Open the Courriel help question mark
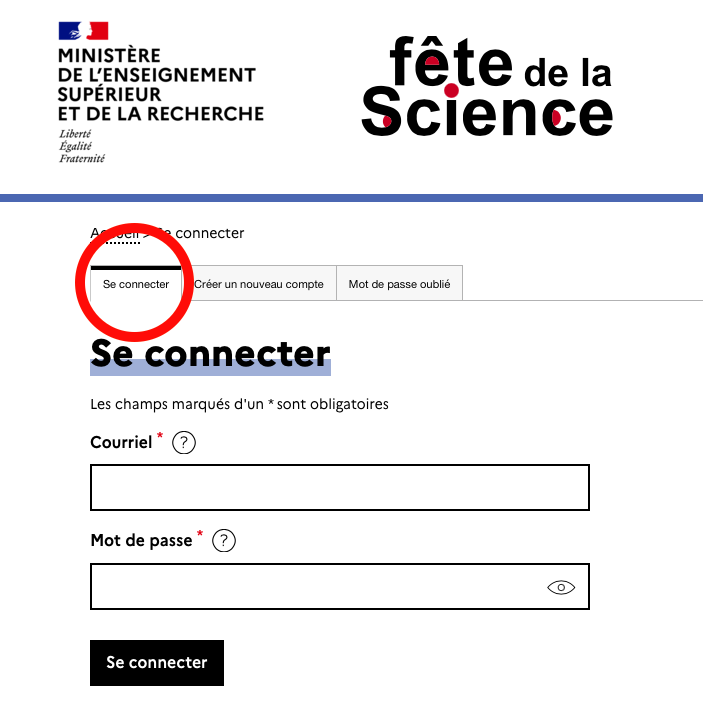703x716 pixels. [184, 443]
